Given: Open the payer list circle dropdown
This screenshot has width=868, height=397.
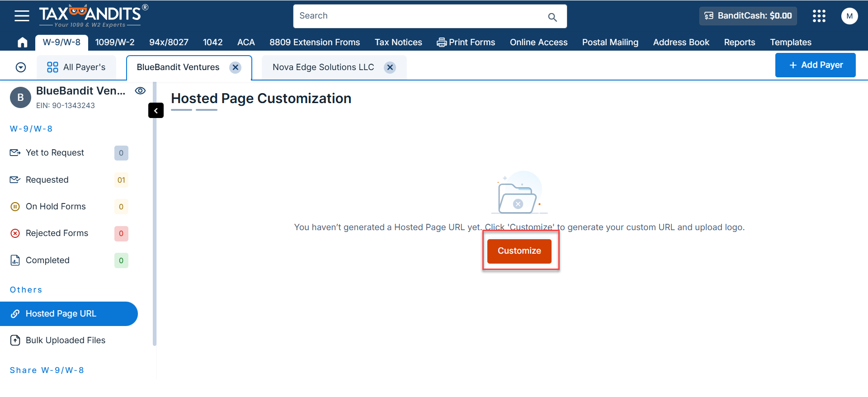Looking at the screenshot, I should 21,67.
